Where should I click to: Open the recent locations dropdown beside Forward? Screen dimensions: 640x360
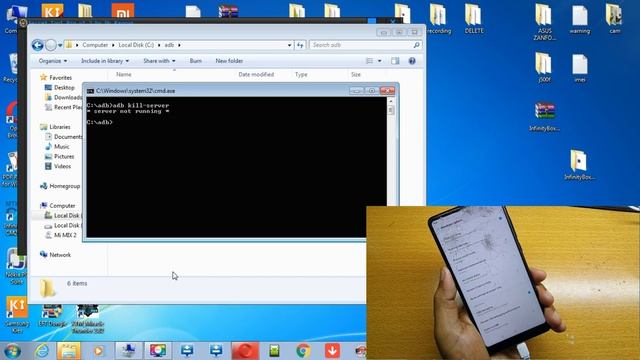(60, 45)
